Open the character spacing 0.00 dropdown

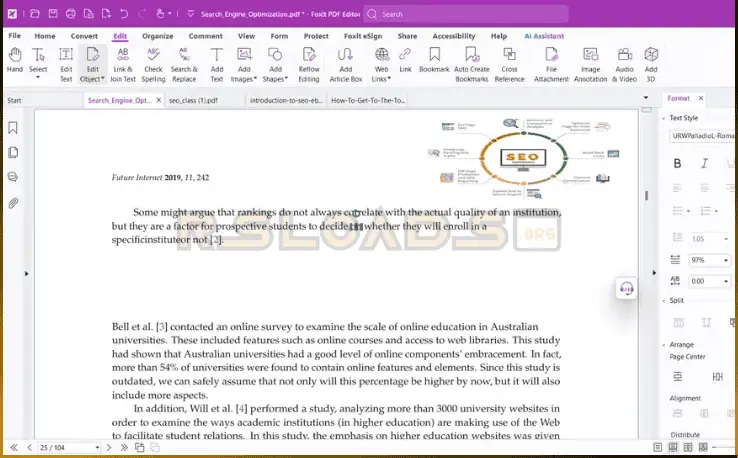pyautogui.click(x=725, y=281)
